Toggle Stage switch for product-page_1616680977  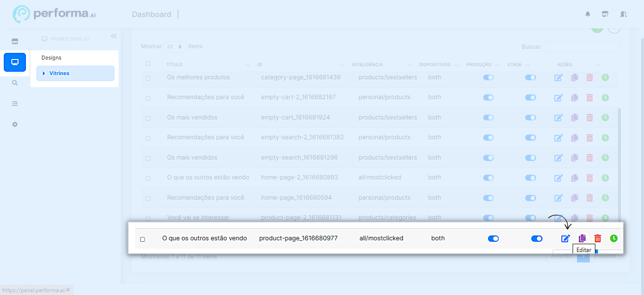click(x=537, y=238)
